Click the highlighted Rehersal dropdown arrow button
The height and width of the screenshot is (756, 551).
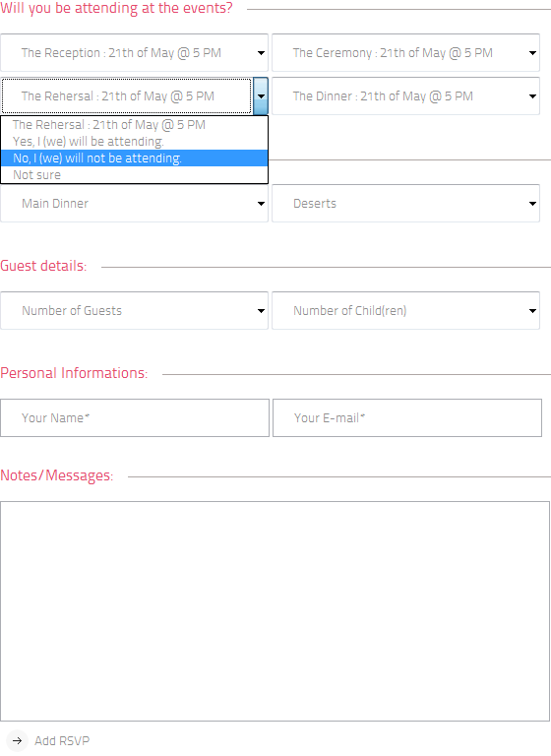pos(261,95)
